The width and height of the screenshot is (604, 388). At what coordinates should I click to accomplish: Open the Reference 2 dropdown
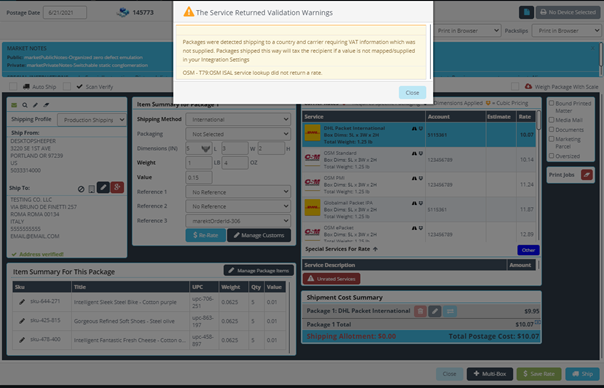(238, 206)
